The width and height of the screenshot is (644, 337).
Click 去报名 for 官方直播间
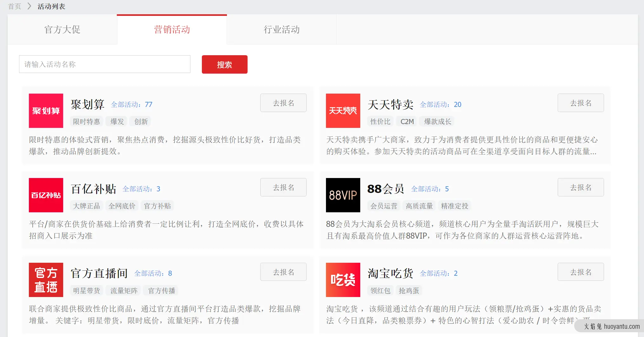coord(283,272)
